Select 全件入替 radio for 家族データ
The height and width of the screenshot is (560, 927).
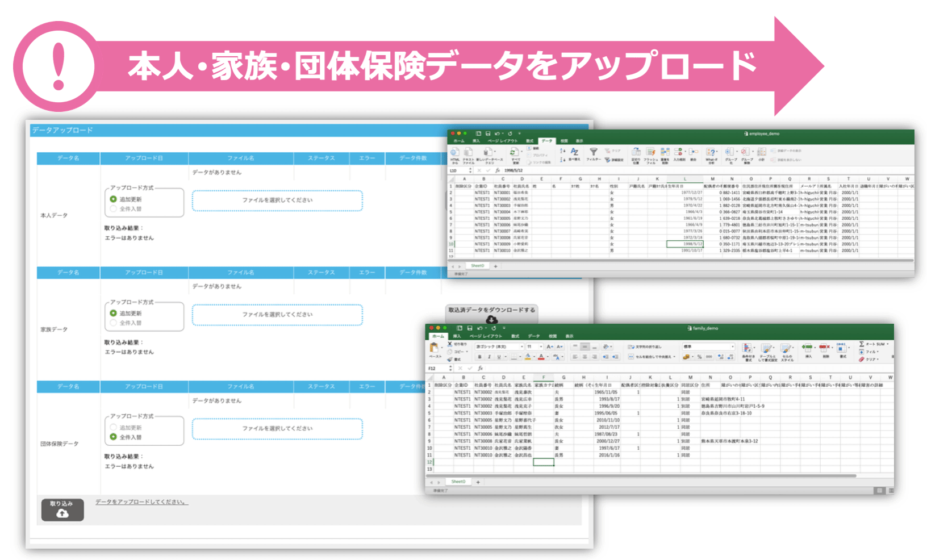[114, 323]
